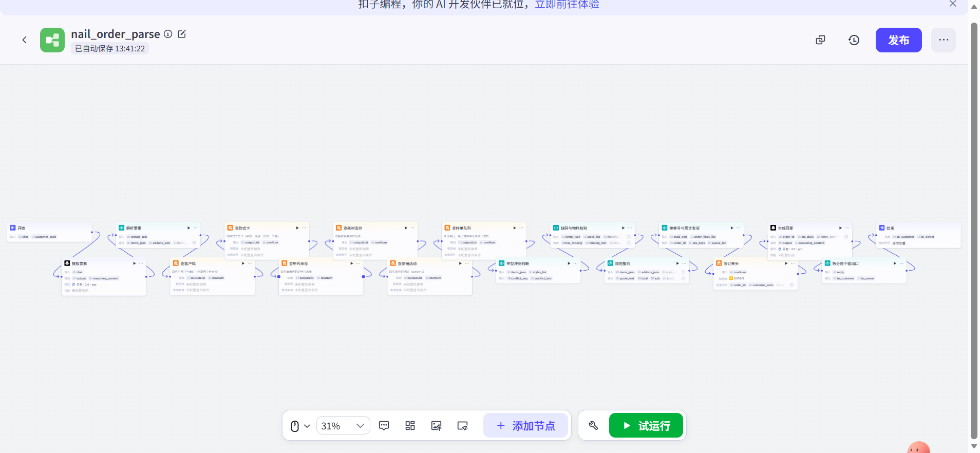
Task: Close the top announcement banner
Action: (x=953, y=4)
